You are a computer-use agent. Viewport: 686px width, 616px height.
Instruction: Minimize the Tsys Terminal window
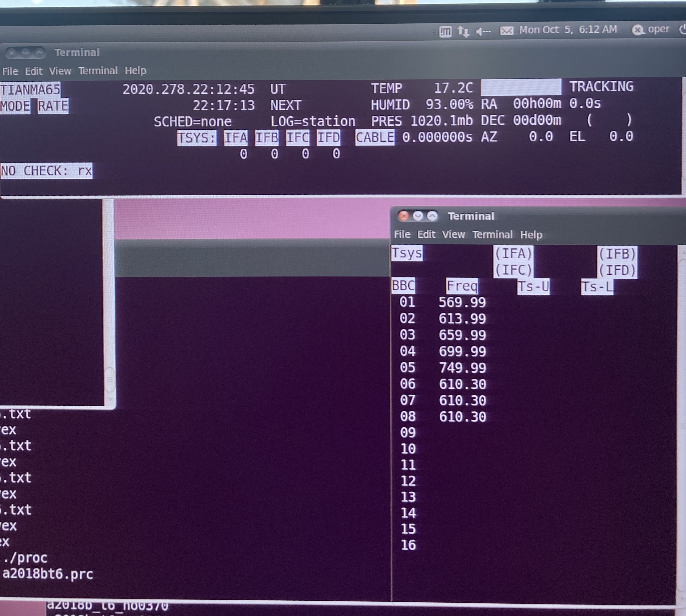point(418,216)
